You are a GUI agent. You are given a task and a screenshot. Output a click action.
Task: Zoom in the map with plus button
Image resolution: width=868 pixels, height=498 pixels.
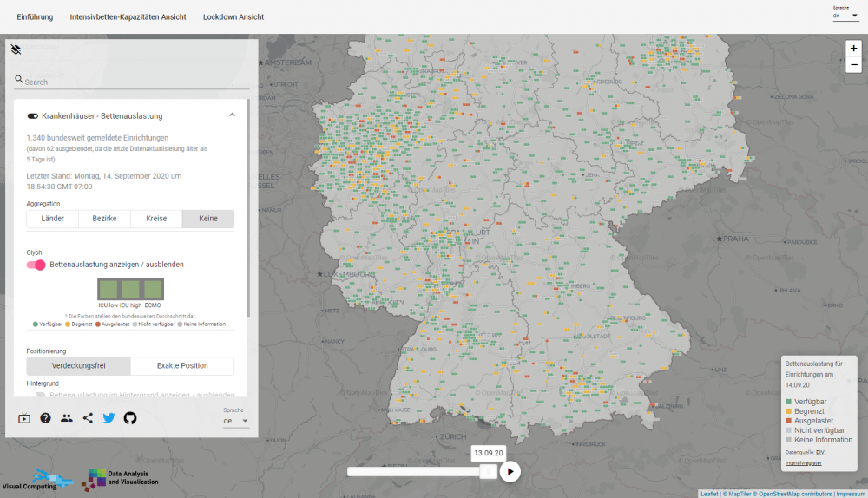click(854, 49)
